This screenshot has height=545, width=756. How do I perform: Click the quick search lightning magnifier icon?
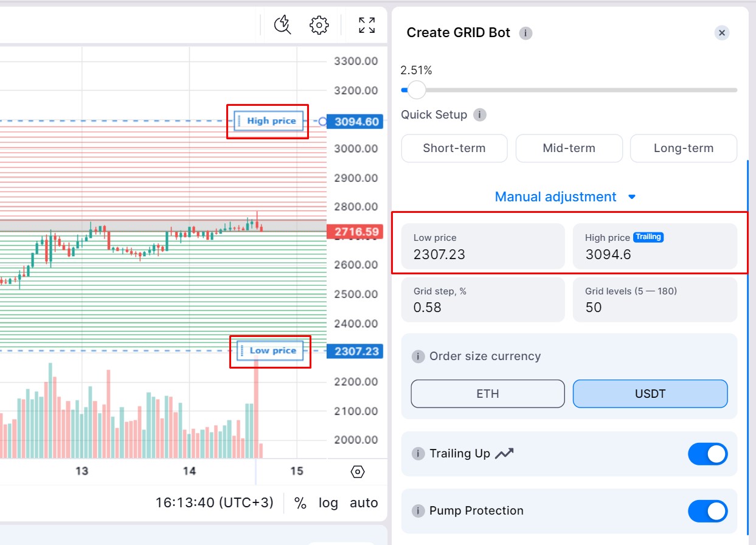coord(283,25)
